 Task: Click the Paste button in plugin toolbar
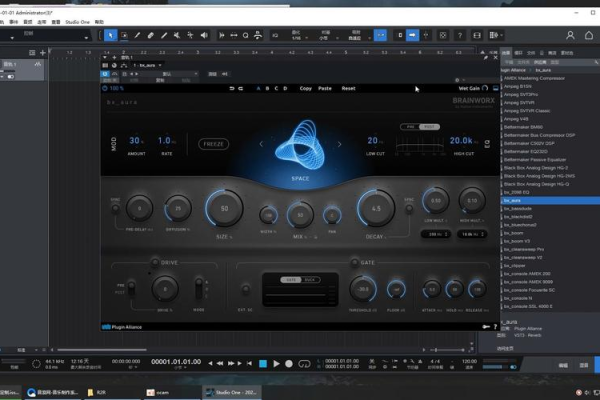[325, 88]
